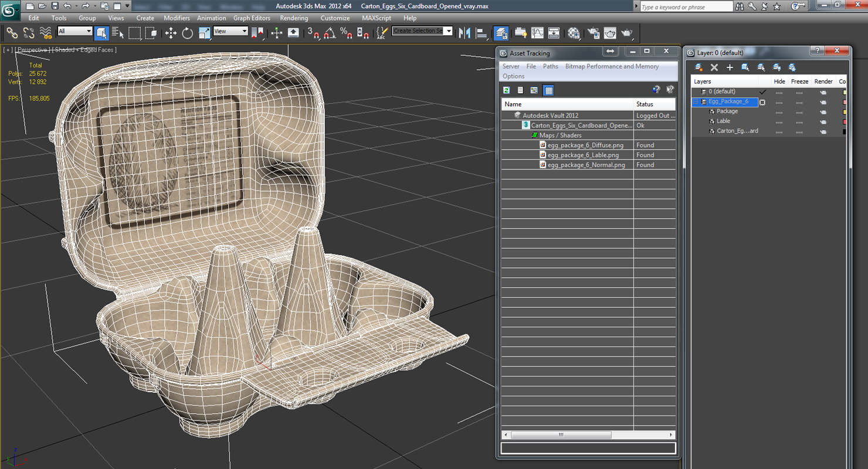Refresh the Asset Tracking list

[506, 90]
